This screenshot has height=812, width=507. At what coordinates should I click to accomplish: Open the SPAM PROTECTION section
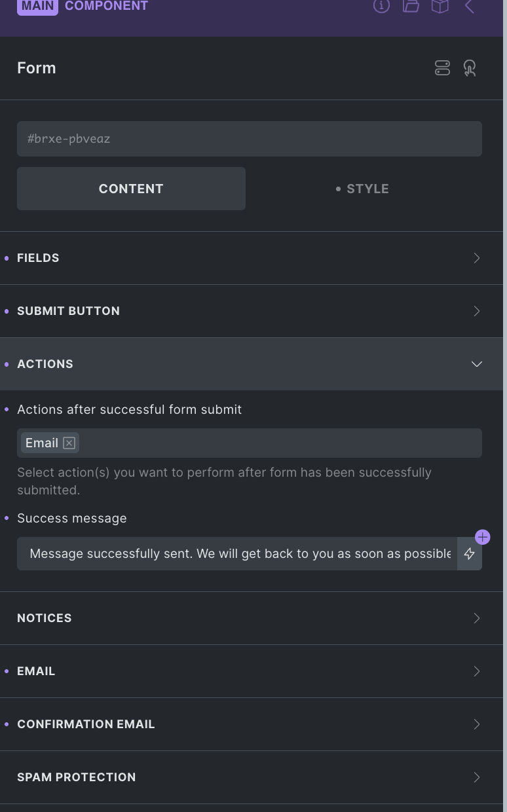[x=252, y=777]
